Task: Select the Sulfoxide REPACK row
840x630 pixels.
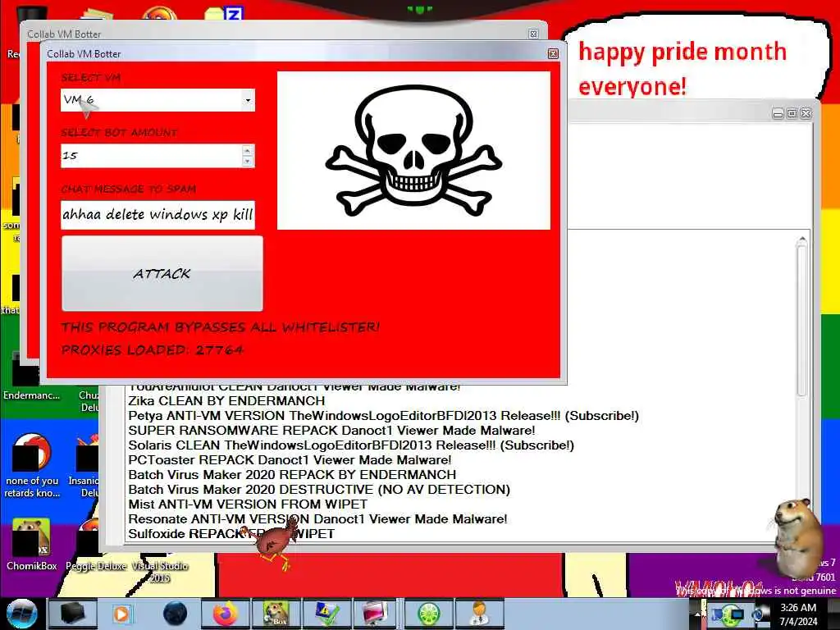Action: [x=231, y=533]
